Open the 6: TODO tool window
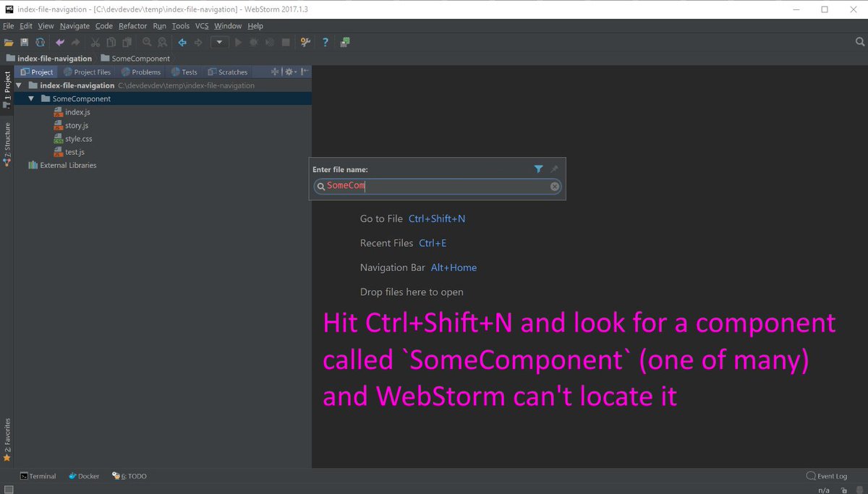This screenshot has height=494, width=868. [129, 476]
